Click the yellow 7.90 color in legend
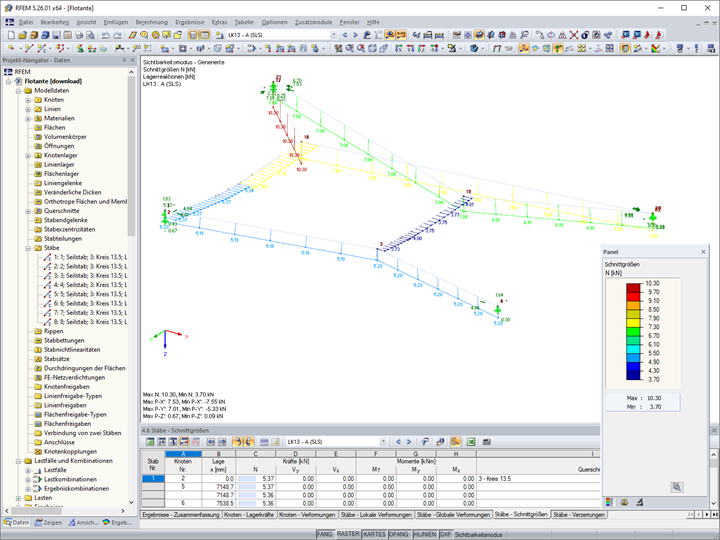 [x=633, y=322]
